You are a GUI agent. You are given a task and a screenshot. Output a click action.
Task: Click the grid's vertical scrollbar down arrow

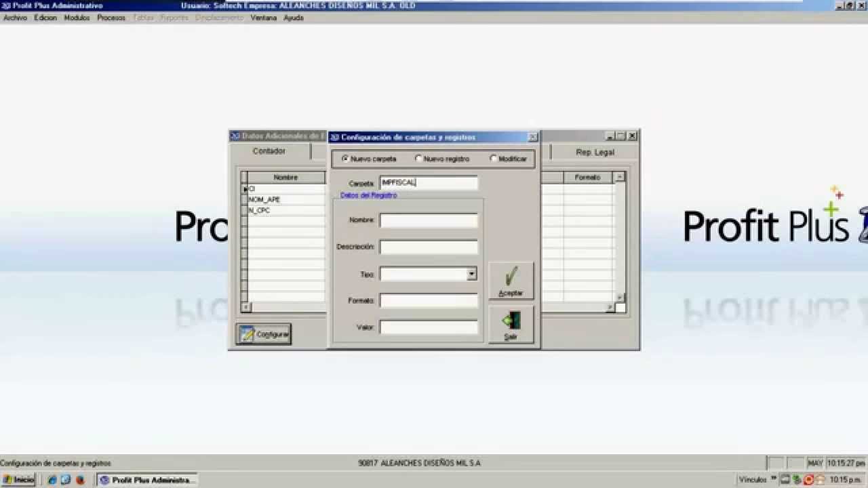(x=619, y=297)
